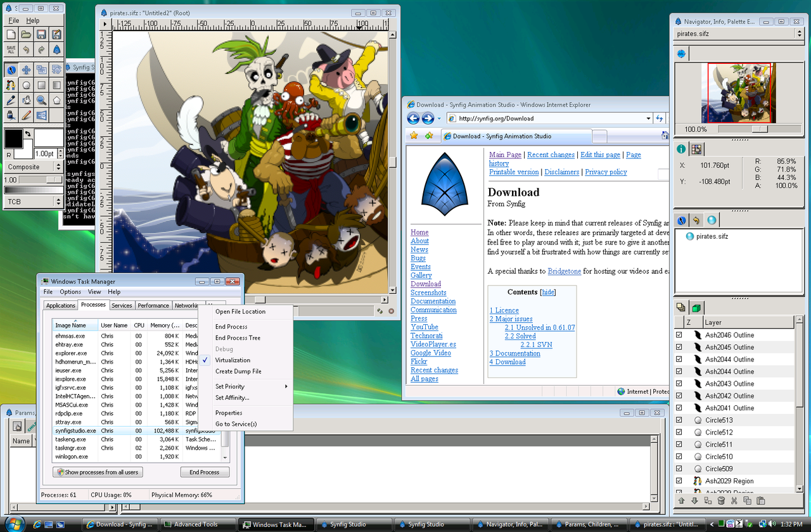Open the Screenshots link in sidebar
The width and height of the screenshot is (811, 532).
428,293
